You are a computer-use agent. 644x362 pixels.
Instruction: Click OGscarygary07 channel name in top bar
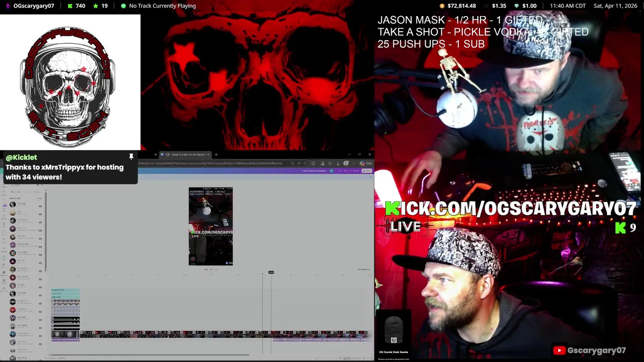pyautogui.click(x=34, y=6)
